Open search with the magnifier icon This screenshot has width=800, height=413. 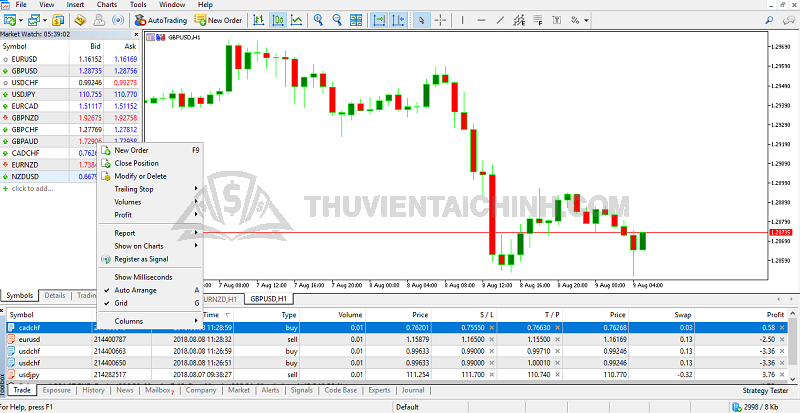[x=769, y=20]
